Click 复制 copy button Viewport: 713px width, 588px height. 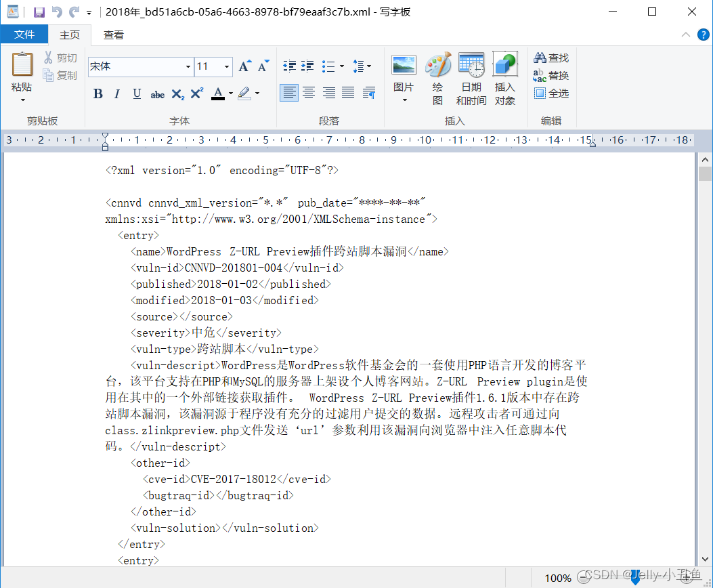pos(60,75)
